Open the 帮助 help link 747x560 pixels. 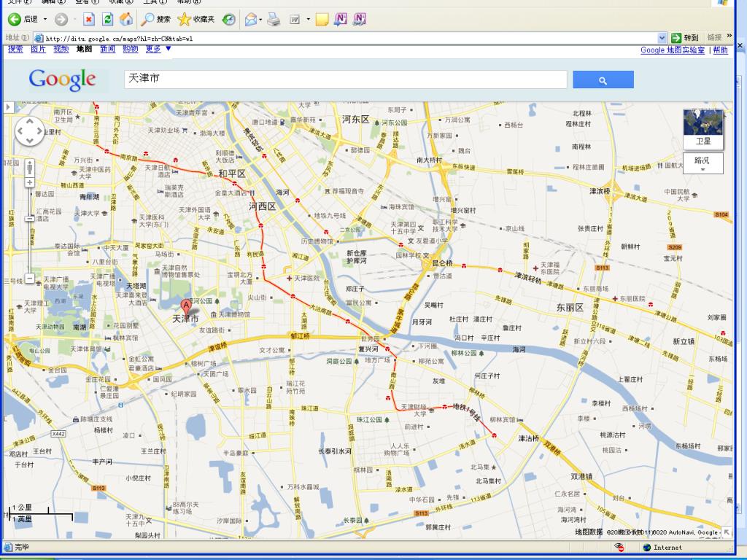pyautogui.click(x=720, y=50)
